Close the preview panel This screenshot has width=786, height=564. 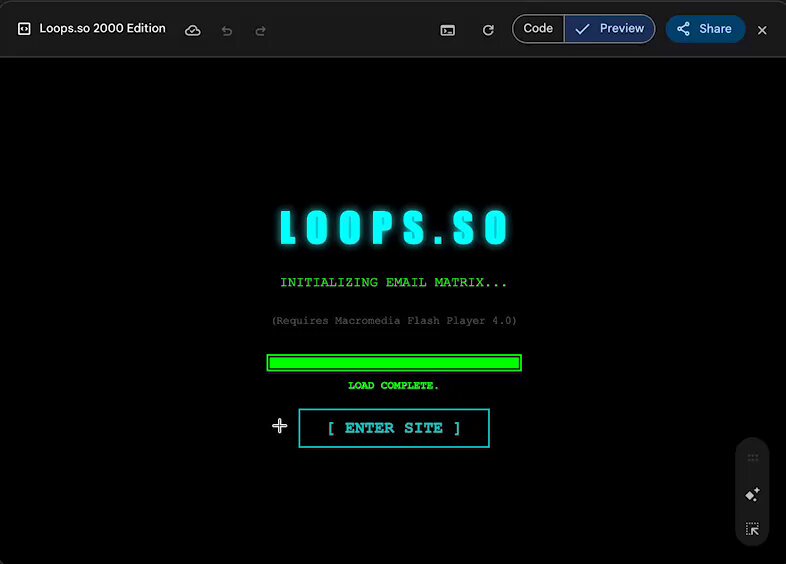762,31
